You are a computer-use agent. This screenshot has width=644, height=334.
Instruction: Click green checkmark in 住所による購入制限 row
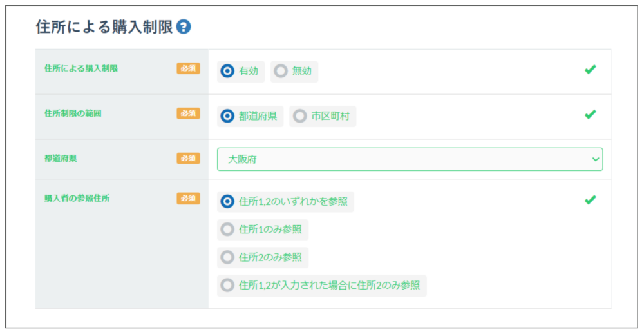point(590,70)
